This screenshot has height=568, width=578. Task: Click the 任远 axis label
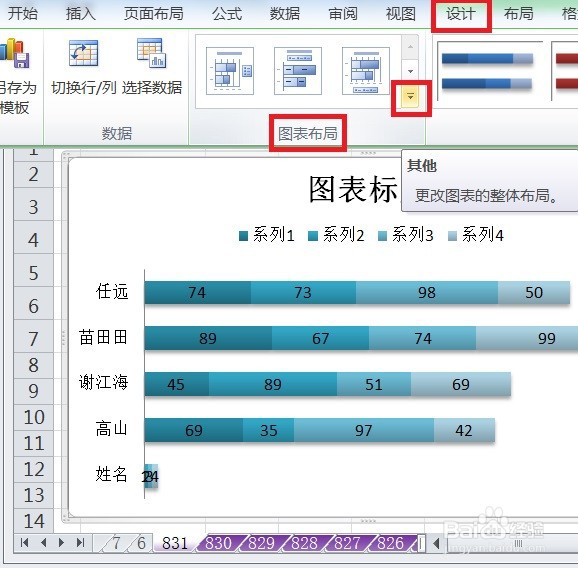click(x=112, y=292)
